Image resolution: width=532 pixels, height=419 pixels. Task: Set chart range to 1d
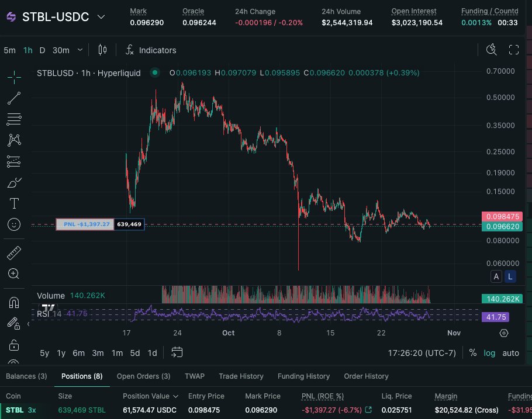[153, 353]
